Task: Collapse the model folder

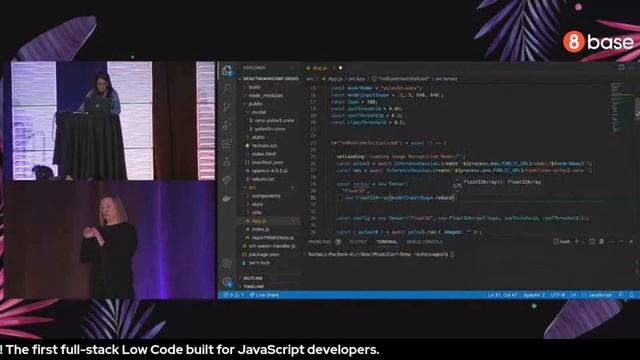Action: click(x=259, y=112)
